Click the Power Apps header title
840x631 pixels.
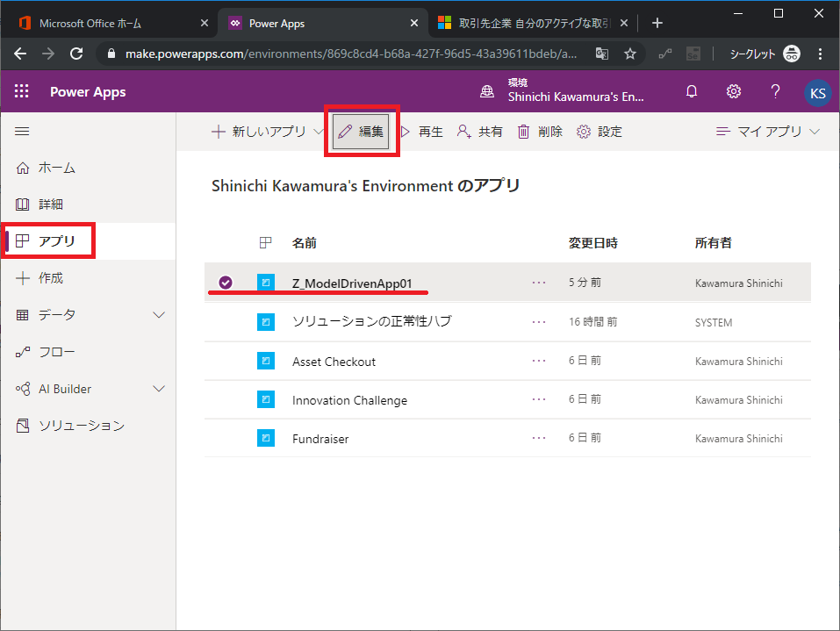tap(88, 91)
